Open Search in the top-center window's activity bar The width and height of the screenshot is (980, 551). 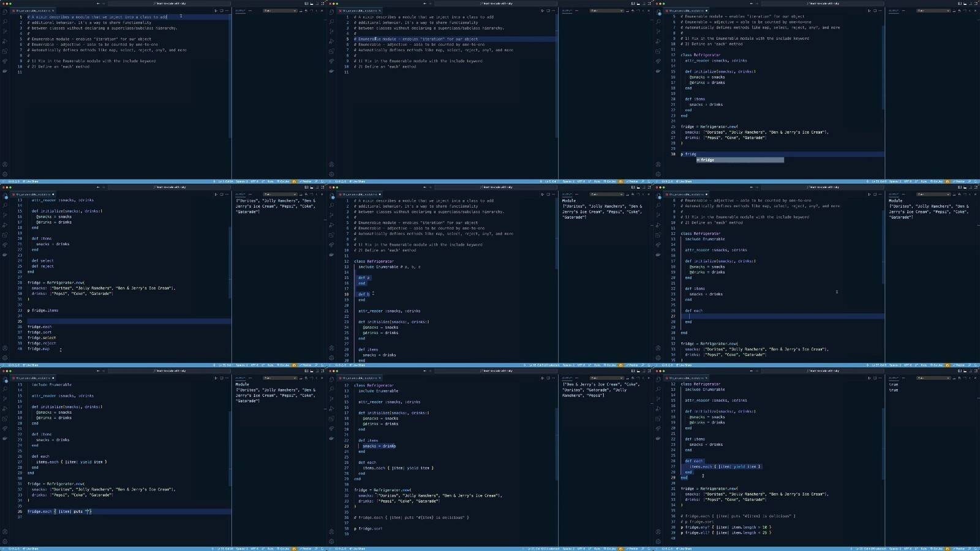click(331, 21)
